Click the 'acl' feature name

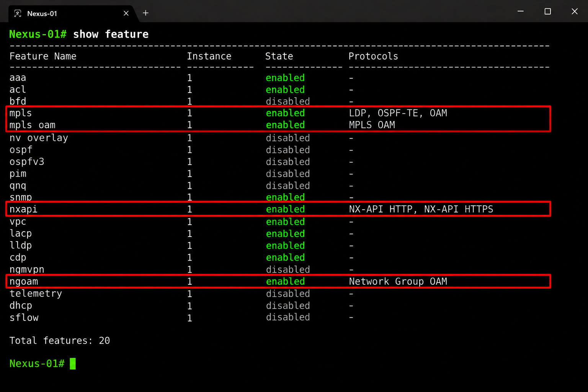pyautogui.click(x=18, y=90)
